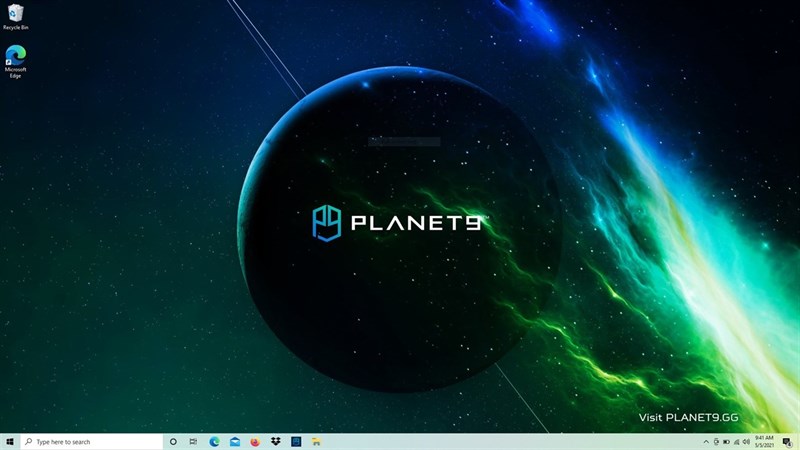Image resolution: width=800 pixels, height=450 pixels.
Task: Show hidden system tray icons
Action: pyautogui.click(x=706, y=442)
